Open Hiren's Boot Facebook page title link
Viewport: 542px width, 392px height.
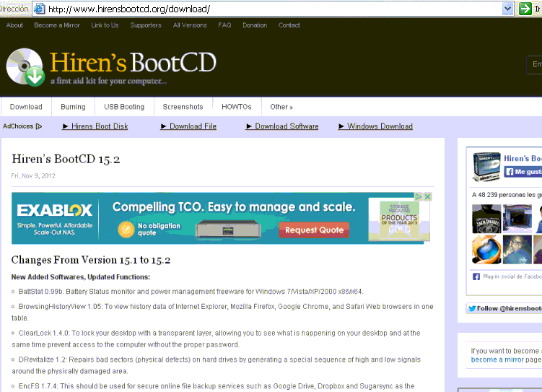point(523,158)
